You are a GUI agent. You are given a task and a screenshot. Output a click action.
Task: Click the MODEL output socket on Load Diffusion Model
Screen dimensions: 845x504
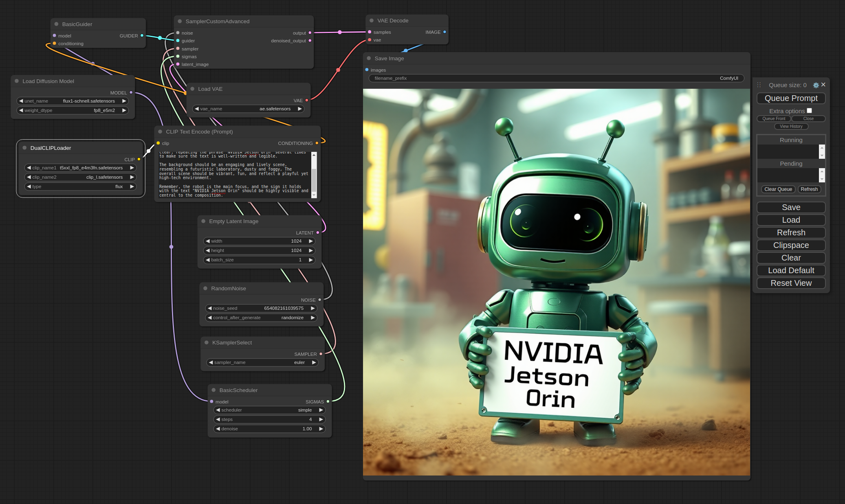(x=131, y=92)
